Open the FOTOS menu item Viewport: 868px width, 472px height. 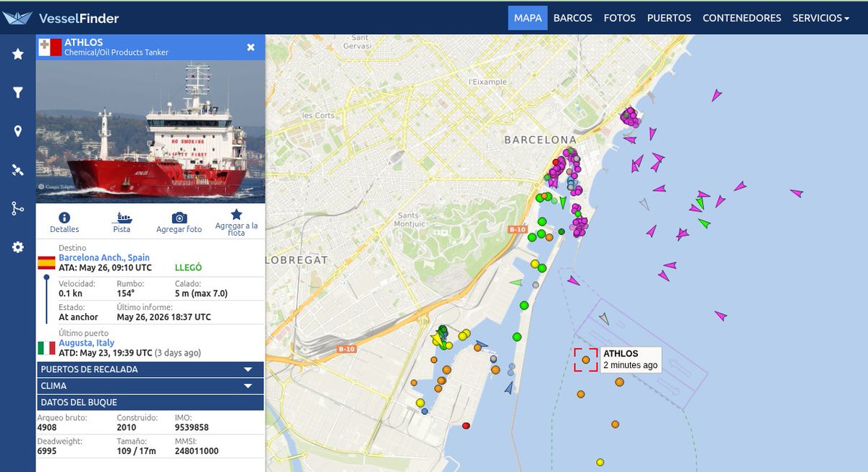(x=620, y=18)
